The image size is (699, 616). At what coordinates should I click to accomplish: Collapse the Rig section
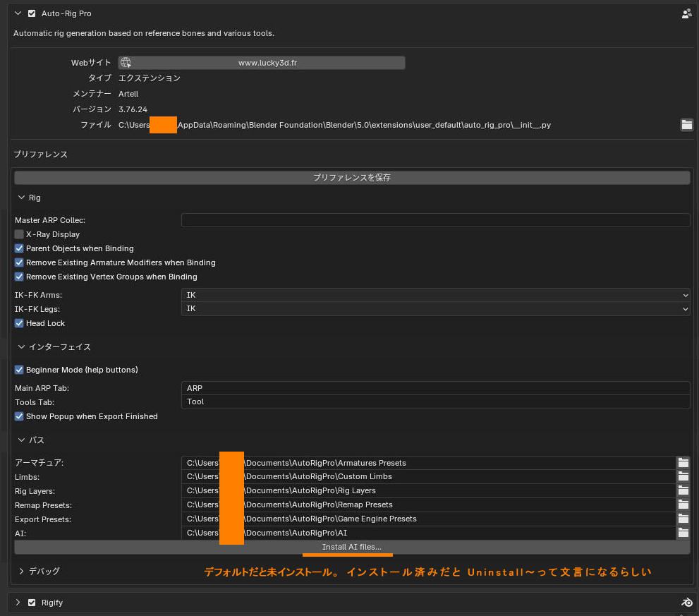[22, 198]
